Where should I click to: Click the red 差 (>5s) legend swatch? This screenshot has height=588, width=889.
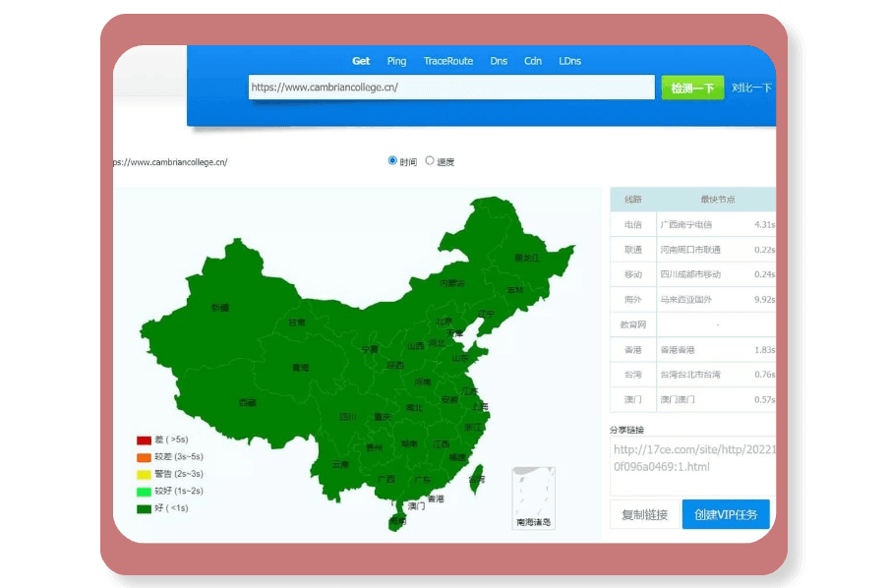144,441
